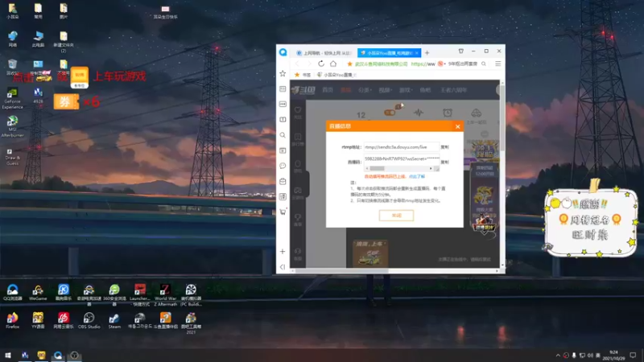The image size is (644, 362).
Task: Click the blue learn-more link in dialog
Action: (x=417, y=176)
